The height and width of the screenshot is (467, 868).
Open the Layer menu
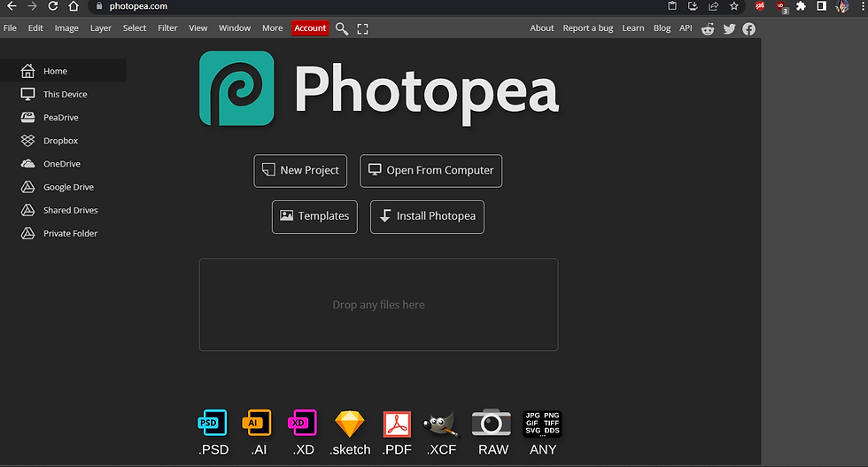pyautogui.click(x=101, y=28)
